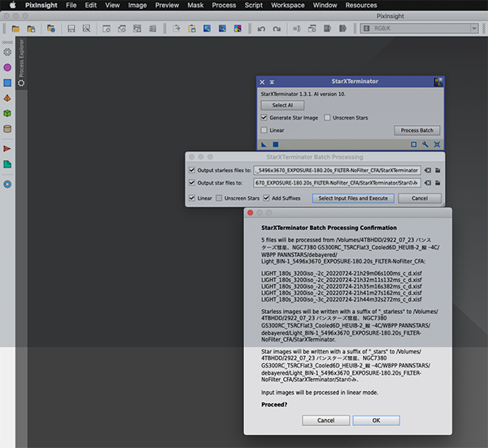Click the blue square apply-global icon in StarXTerminator
This screenshot has height=448, width=488.
point(276,145)
